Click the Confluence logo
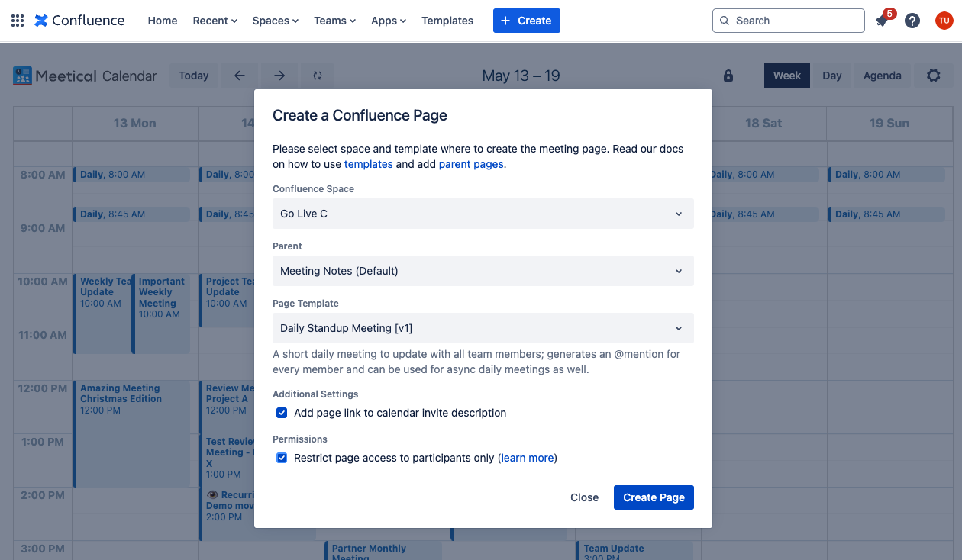 pos(79,21)
